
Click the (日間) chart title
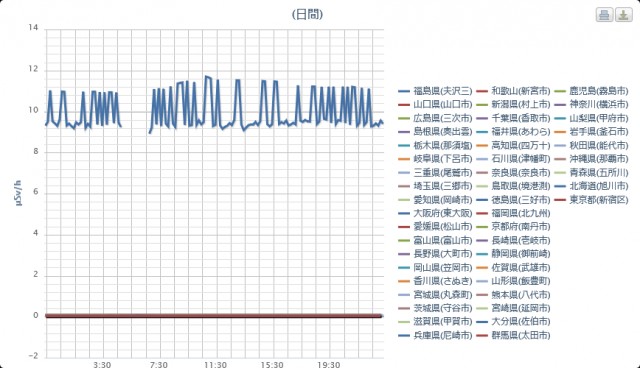click(x=307, y=15)
